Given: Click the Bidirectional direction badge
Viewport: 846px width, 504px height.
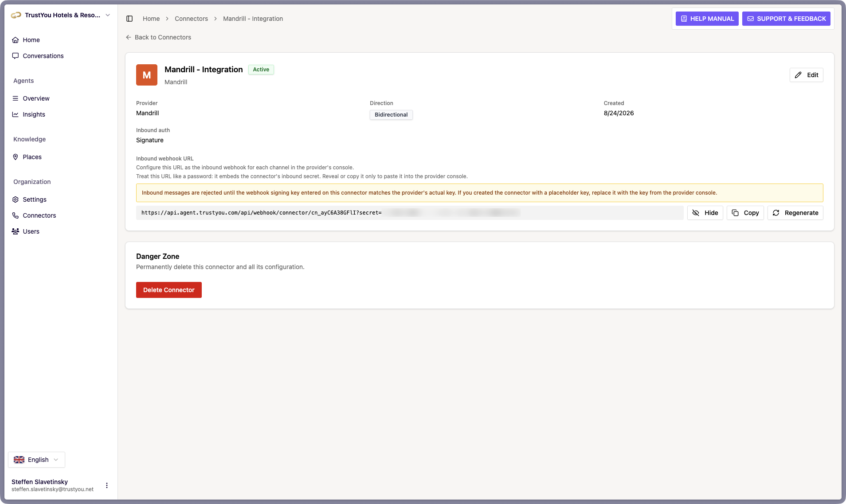Looking at the screenshot, I should 391,115.
